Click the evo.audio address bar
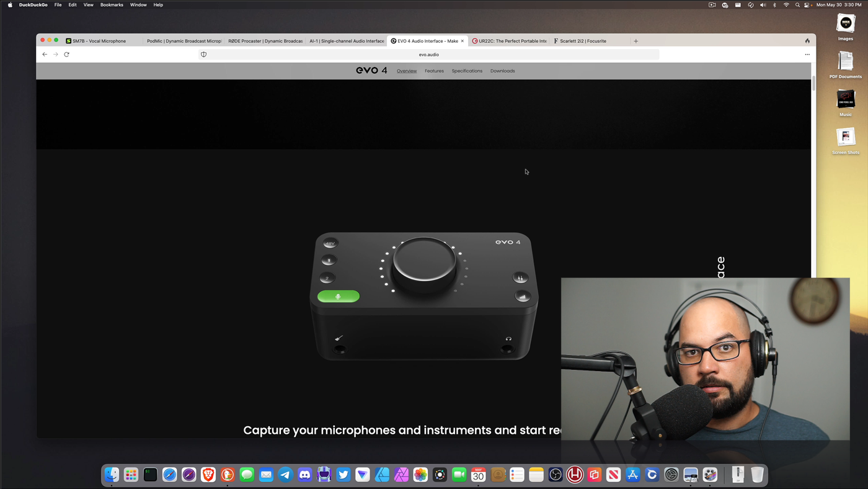 428,55
